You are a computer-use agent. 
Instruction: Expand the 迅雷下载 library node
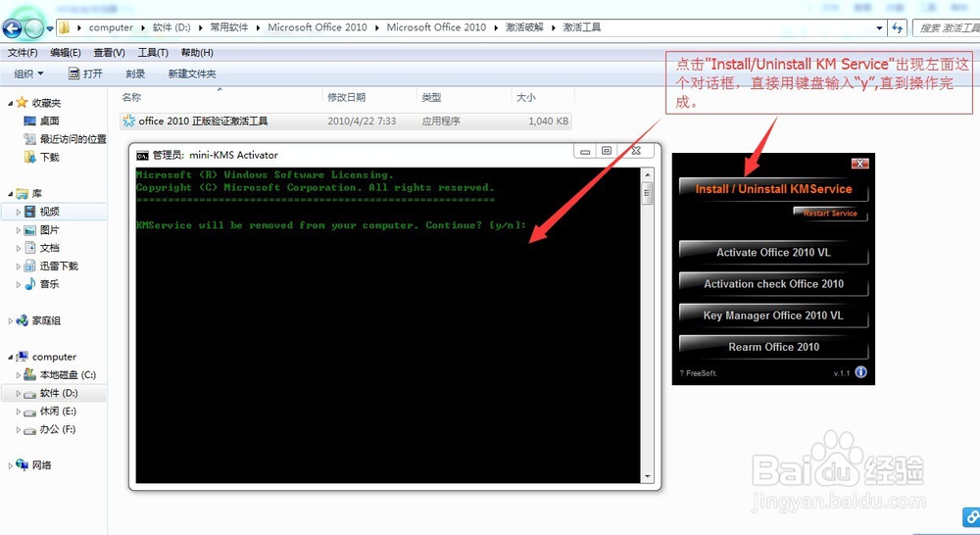(x=18, y=267)
